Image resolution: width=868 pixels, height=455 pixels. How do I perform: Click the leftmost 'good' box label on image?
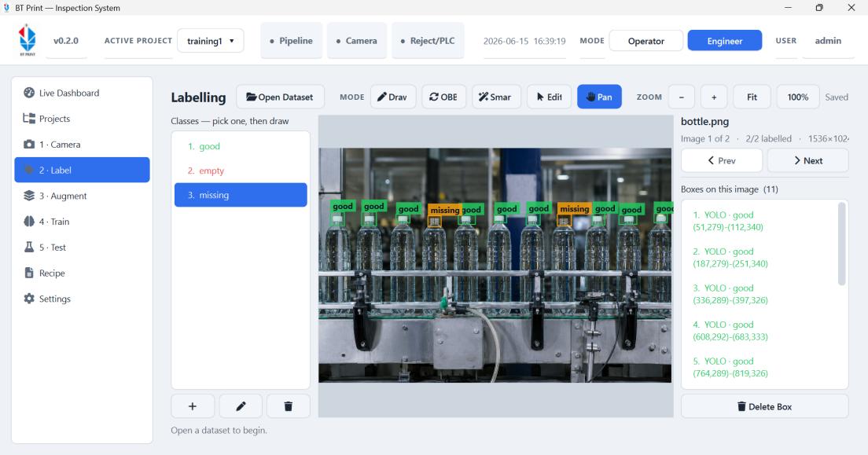pos(343,206)
